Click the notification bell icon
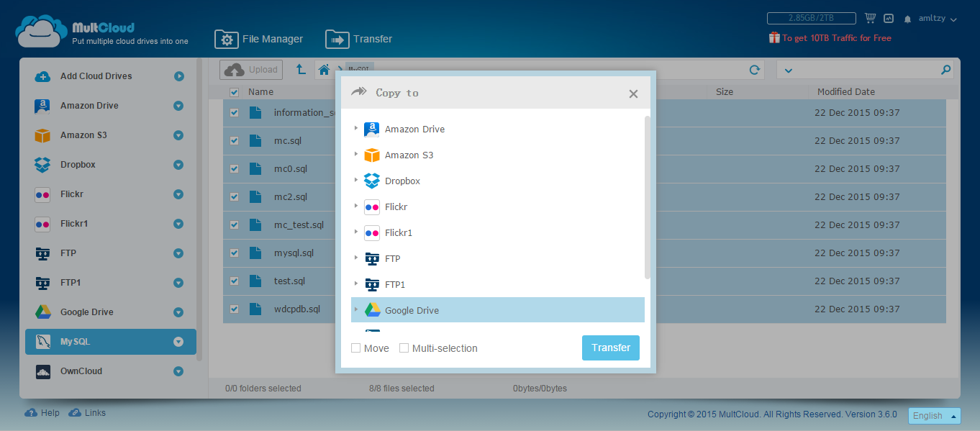The image size is (980, 431). click(908, 19)
